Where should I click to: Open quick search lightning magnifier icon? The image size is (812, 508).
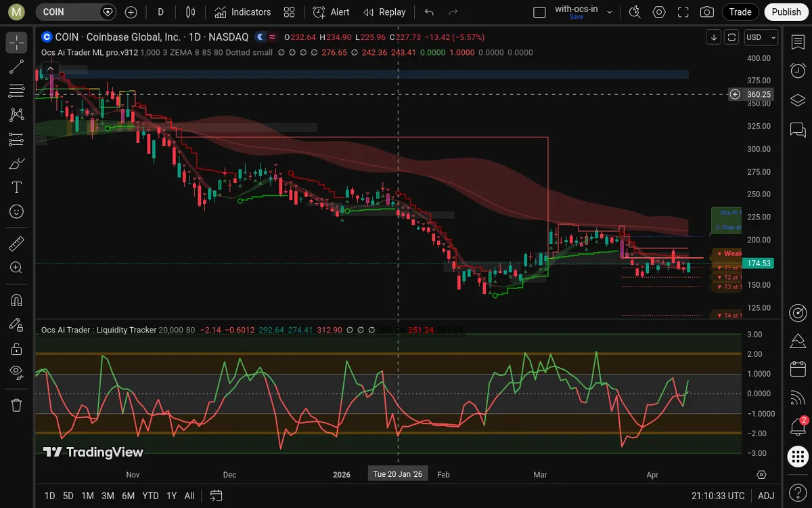click(x=635, y=12)
